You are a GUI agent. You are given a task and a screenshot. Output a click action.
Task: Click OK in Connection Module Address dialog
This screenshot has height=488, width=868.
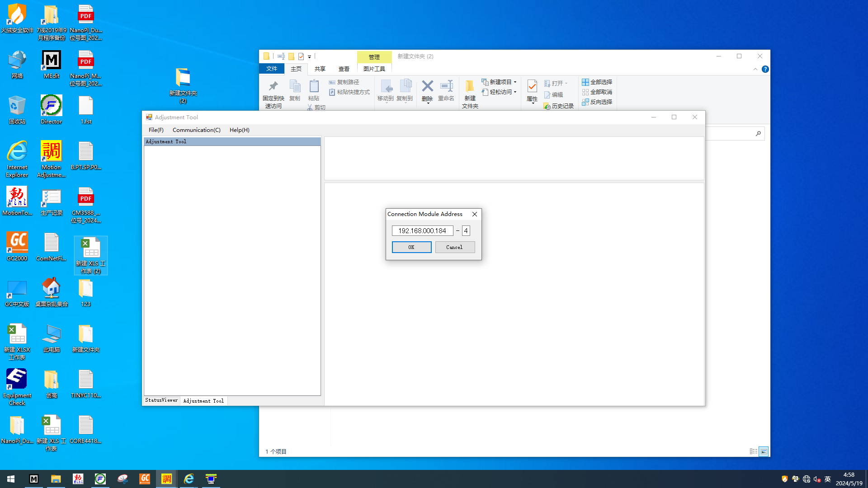tap(411, 247)
